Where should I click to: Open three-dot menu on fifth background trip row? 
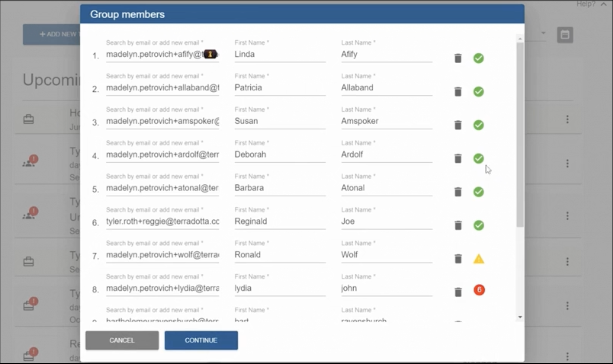tap(567, 306)
